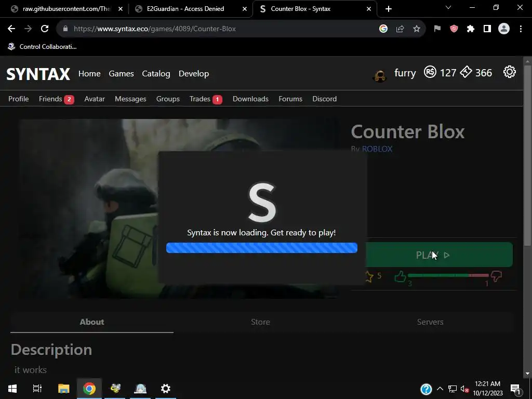Open the Catalog page

tap(156, 74)
